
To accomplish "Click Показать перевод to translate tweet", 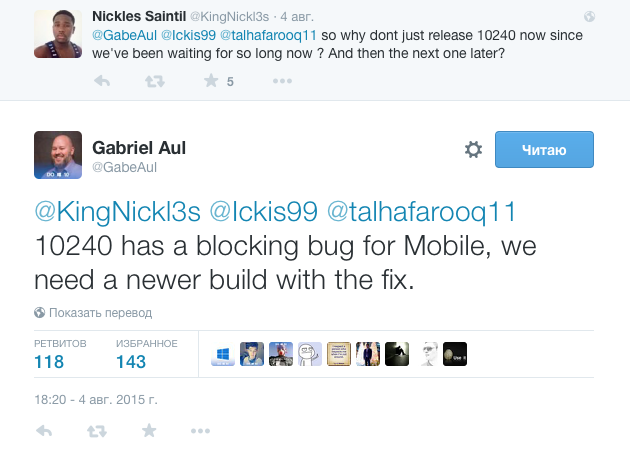I will [x=100, y=312].
